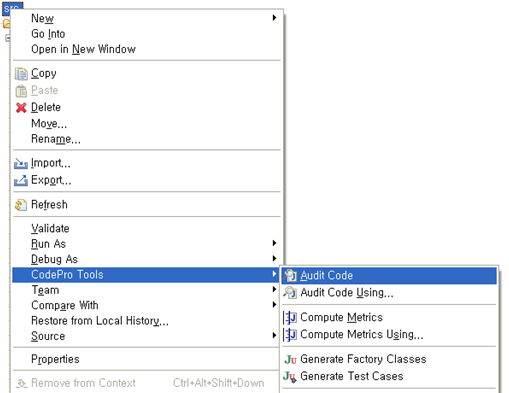The width and height of the screenshot is (509, 393).
Task: Click the Refresh menu label
Action: [49, 205]
